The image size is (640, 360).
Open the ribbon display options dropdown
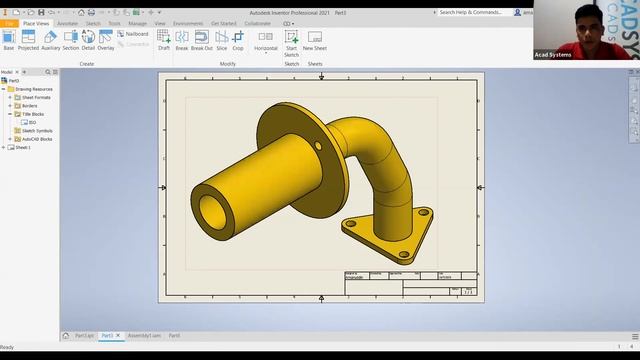[x=289, y=24]
